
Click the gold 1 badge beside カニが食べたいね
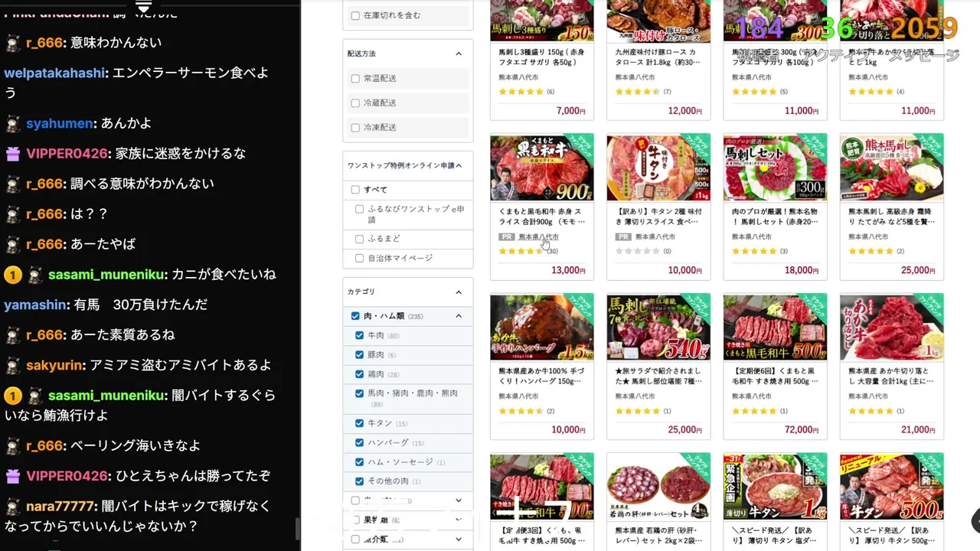point(13,275)
